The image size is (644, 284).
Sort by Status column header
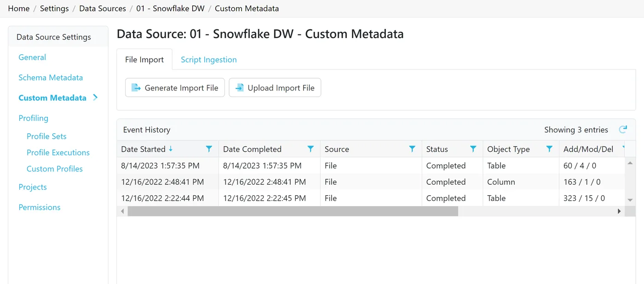(437, 149)
